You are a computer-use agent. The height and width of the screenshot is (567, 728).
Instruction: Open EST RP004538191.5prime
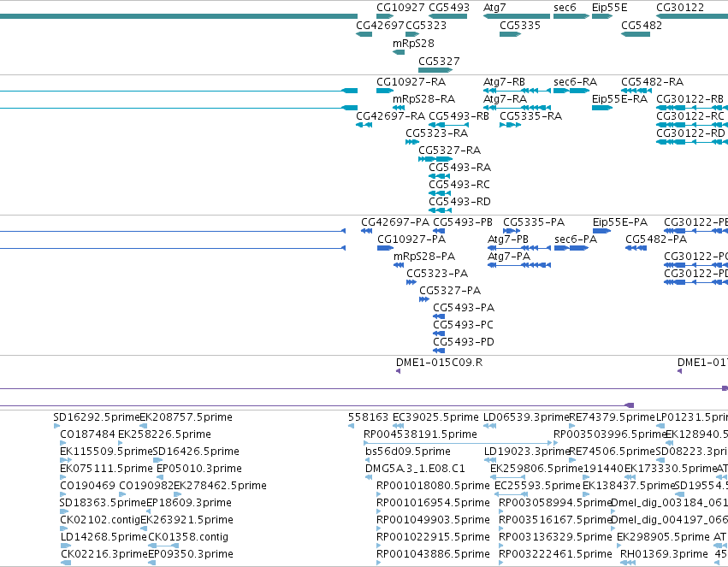point(420,434)
